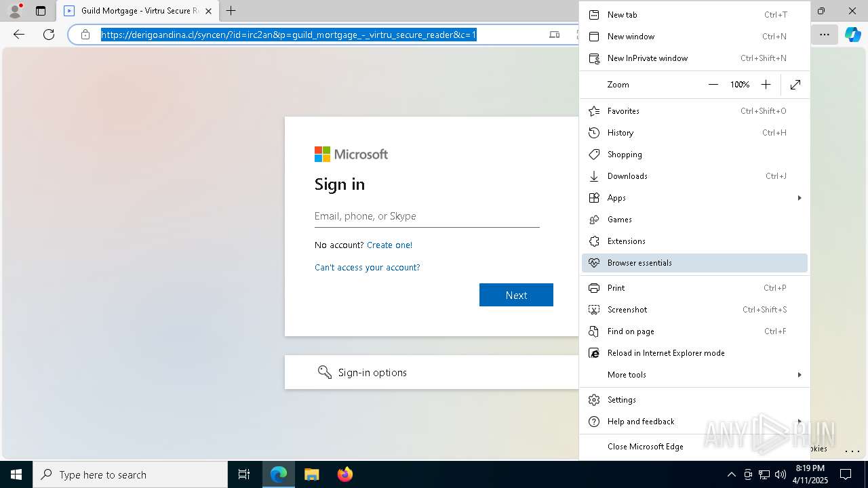Click the taskbar clock showing 8:19 PM
This screenshot has width=868, height=488.
click(x=810, y=474)
